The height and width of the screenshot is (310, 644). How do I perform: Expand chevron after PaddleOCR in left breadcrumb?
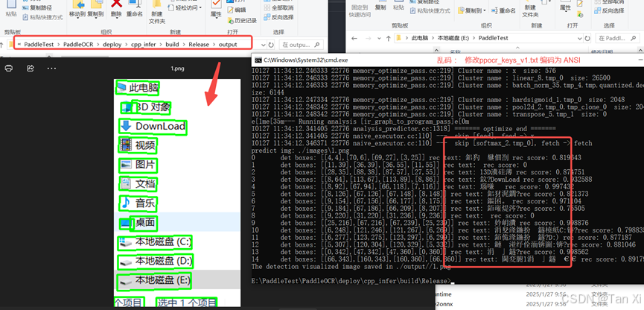point(98,45)
